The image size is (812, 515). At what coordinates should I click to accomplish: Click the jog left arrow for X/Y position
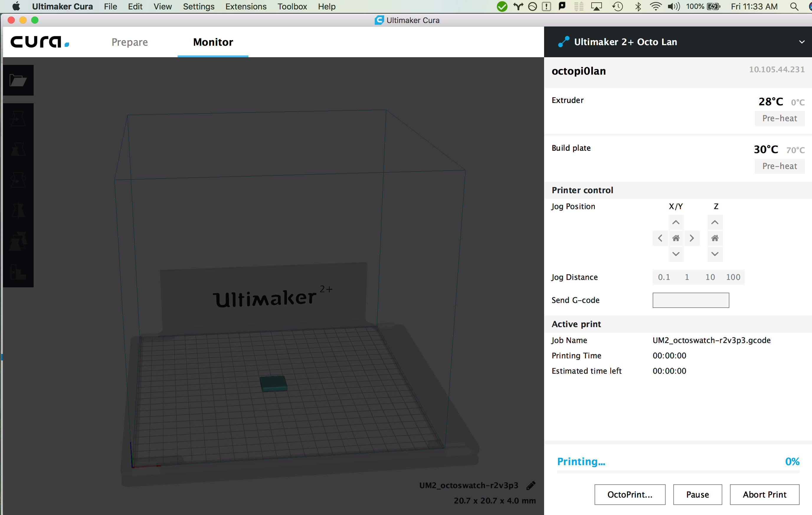(x=659, y=238)
